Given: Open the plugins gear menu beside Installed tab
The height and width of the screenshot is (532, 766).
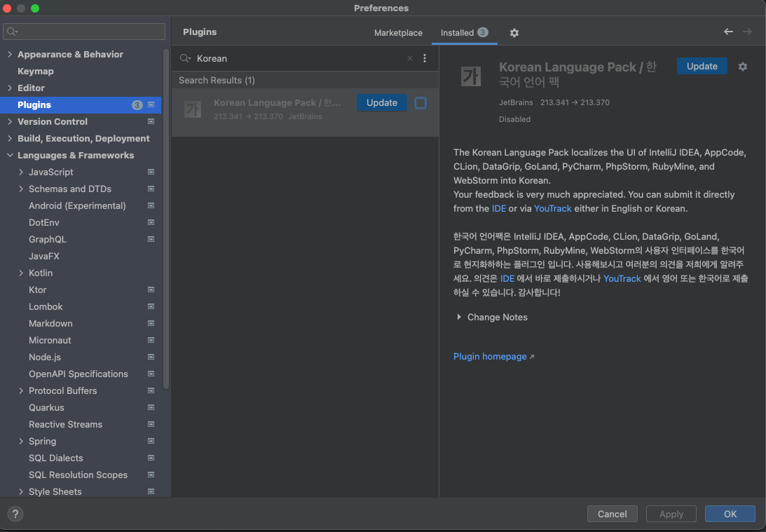Looking at the screenshot, I should [x=514, y=33].
